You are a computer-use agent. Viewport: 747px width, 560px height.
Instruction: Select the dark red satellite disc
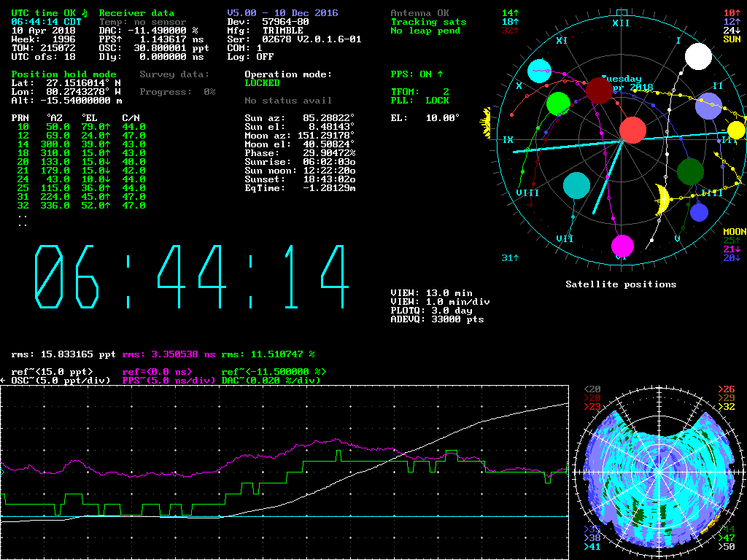[599, 91]
